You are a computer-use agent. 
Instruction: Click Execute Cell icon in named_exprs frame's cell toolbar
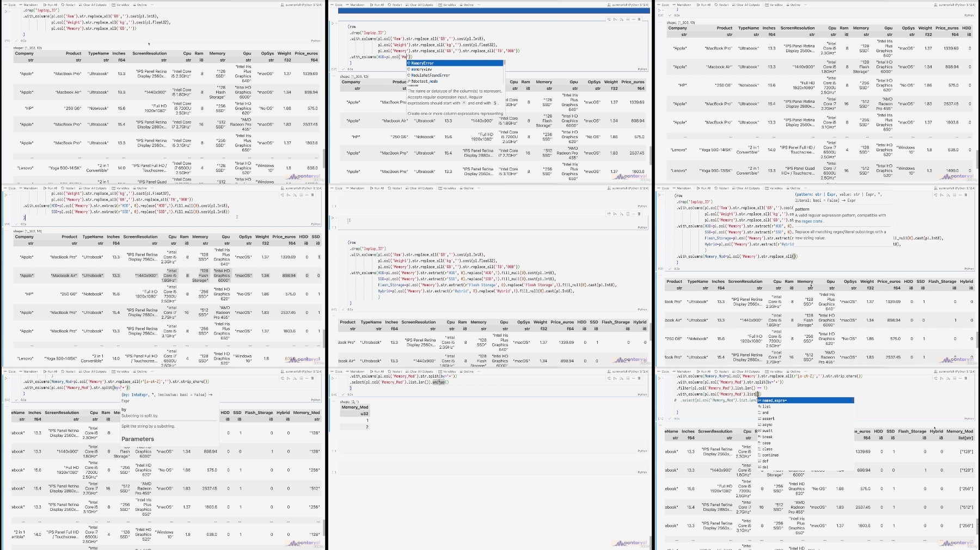pos(942,378)
